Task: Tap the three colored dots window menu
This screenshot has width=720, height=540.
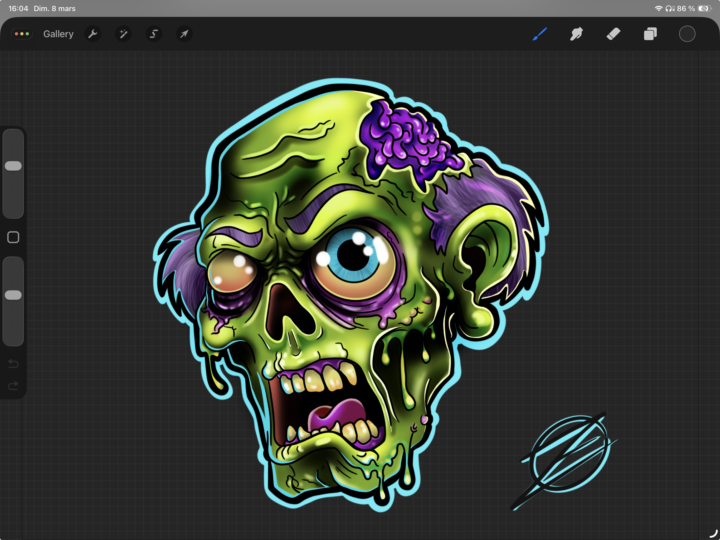Action: pos(22,34)
